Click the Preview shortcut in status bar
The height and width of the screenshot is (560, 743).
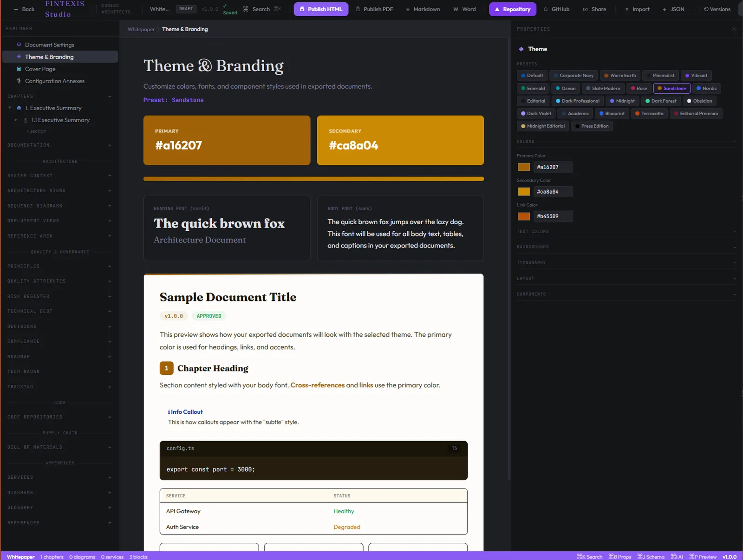pos(703,557)
